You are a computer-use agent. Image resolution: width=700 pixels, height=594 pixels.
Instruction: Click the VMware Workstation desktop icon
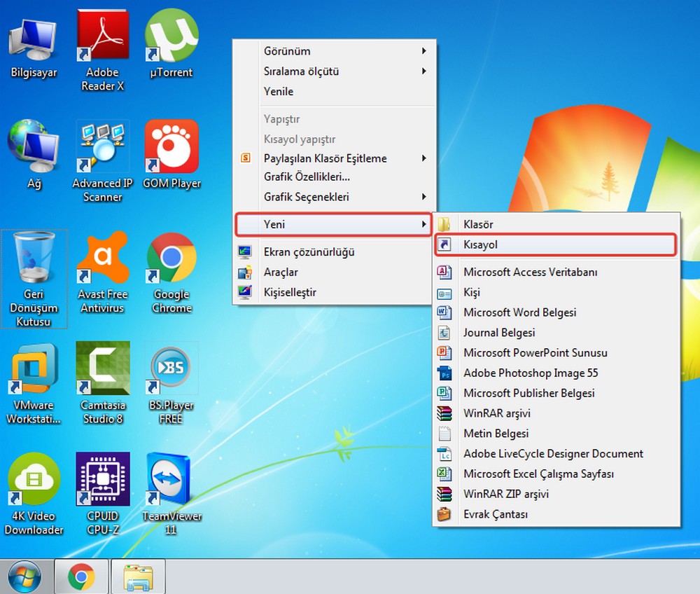34,369
